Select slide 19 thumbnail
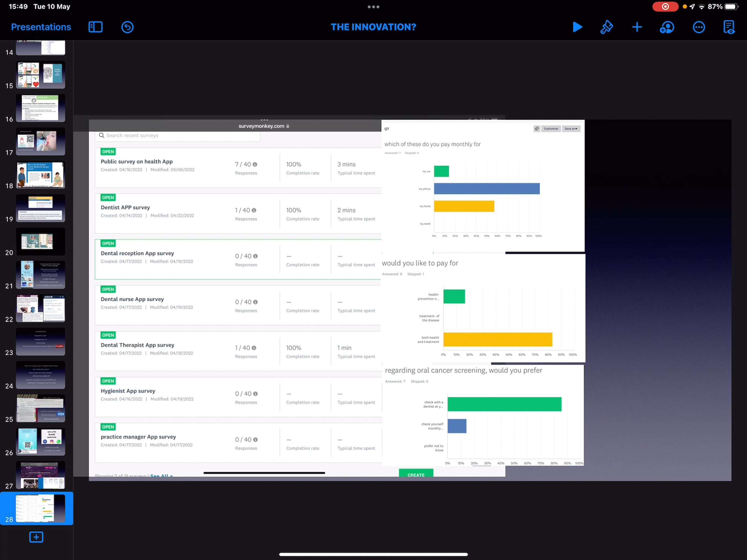 [40, 208]
